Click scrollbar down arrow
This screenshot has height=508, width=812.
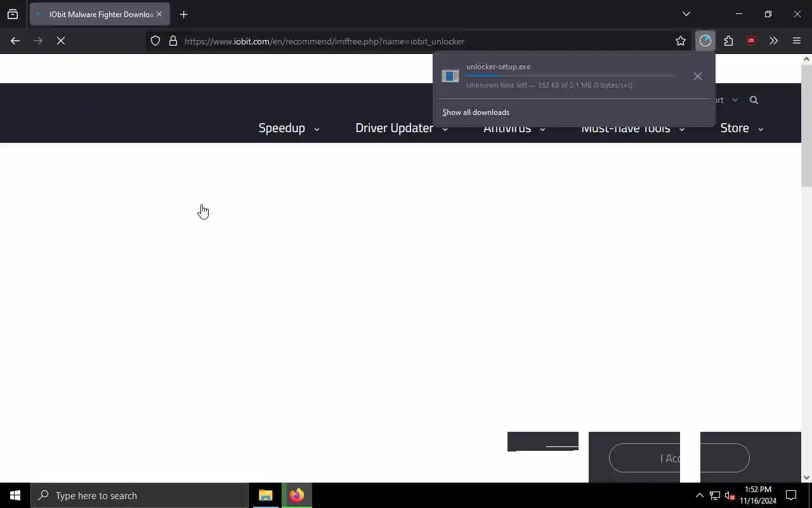point(806,478)
